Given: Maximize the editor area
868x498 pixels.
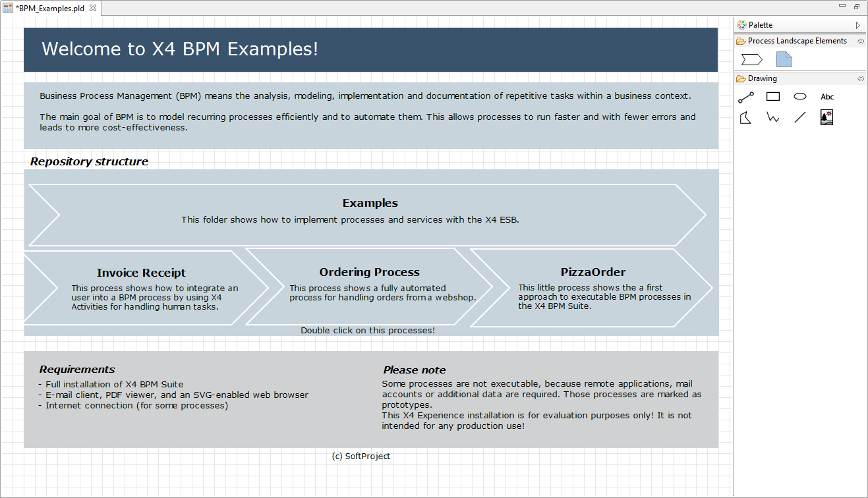Looking at the screenshot, I should pyautogui.click(x=857, y=6).
